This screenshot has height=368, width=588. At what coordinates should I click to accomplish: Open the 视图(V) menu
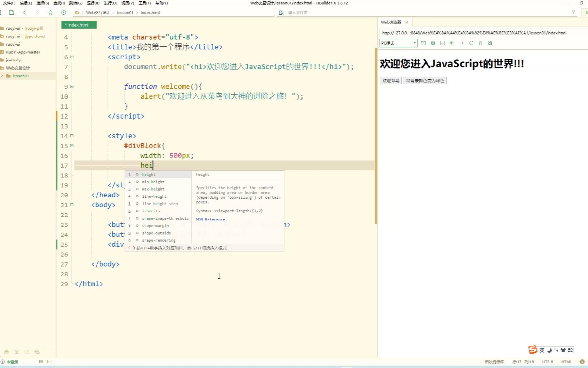coord(128,3)
